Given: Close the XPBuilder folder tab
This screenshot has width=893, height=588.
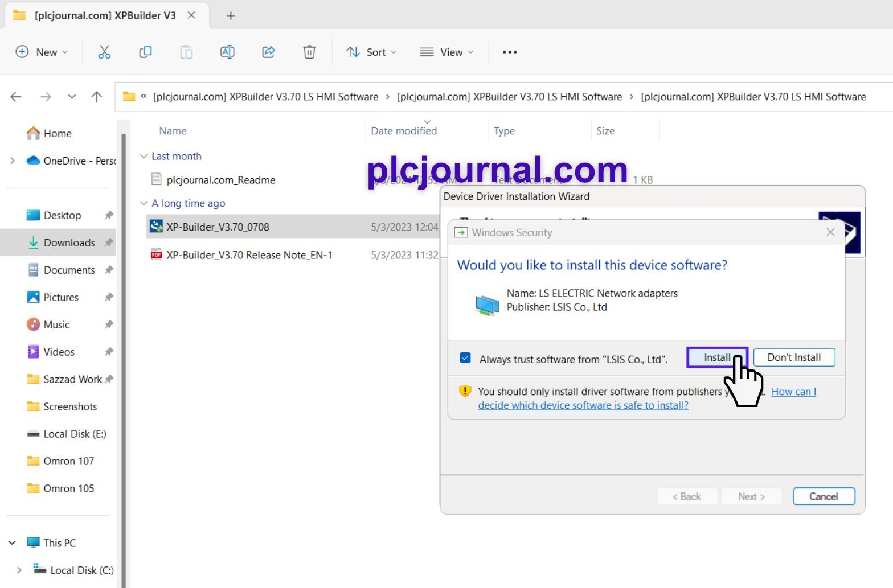Looking at the screenshot, I should (x=191, y=15).
